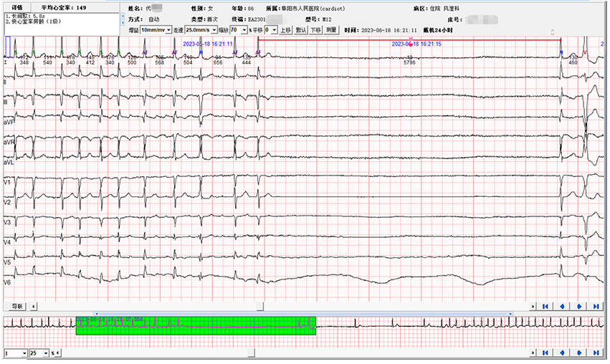Image resolution: width=610 pixels, height=364 pixels.
Task: Jump to last page in main ECG view
Action: (x=596, y=307)
